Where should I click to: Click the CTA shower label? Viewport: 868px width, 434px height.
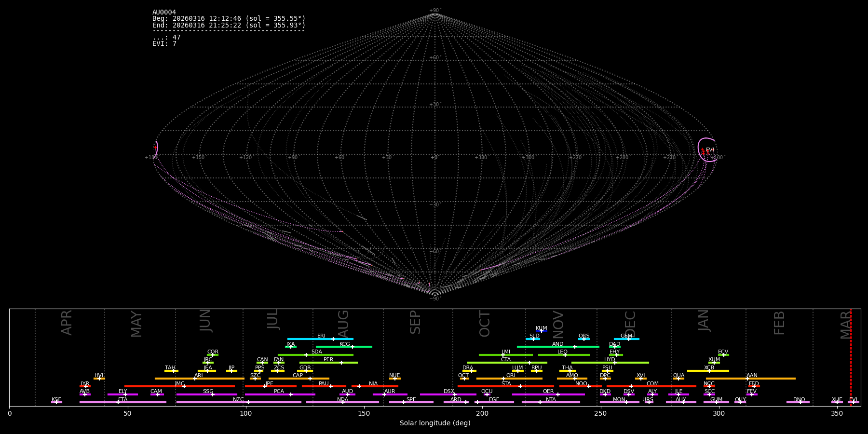[506, 360]
